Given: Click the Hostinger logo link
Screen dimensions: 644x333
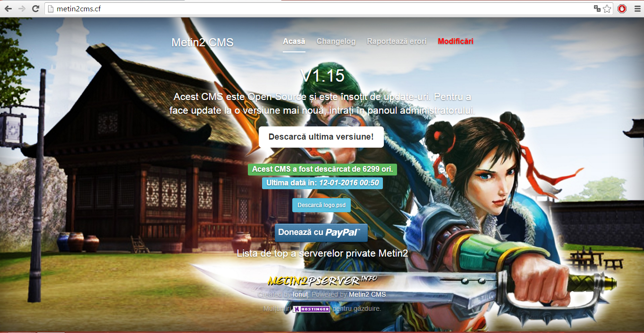Looking at the screenshot, I should tap(312, 309).
